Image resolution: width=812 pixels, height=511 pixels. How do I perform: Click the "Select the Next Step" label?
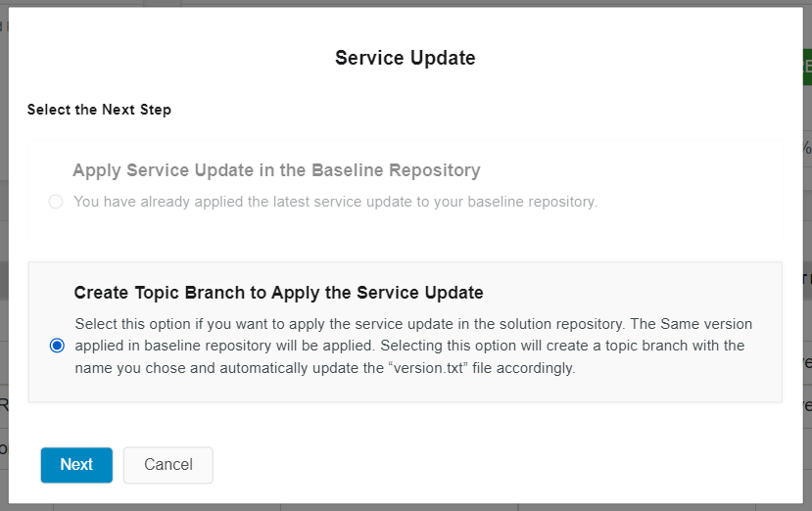coord(99,110)
